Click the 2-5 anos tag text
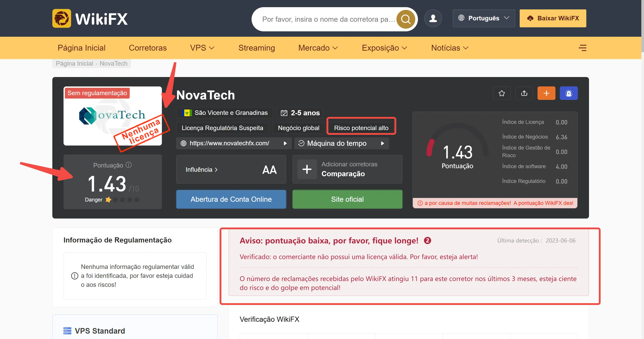This screenshot has width=644, height=339. coord(305,113)
